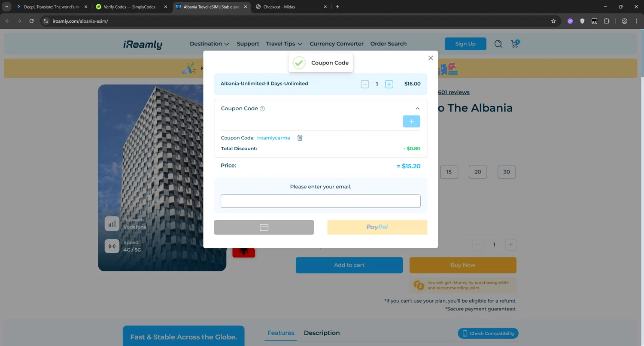Collapse the Coupon Code section
The width and height of the screenshot is (644, 346).
[417, 109]
